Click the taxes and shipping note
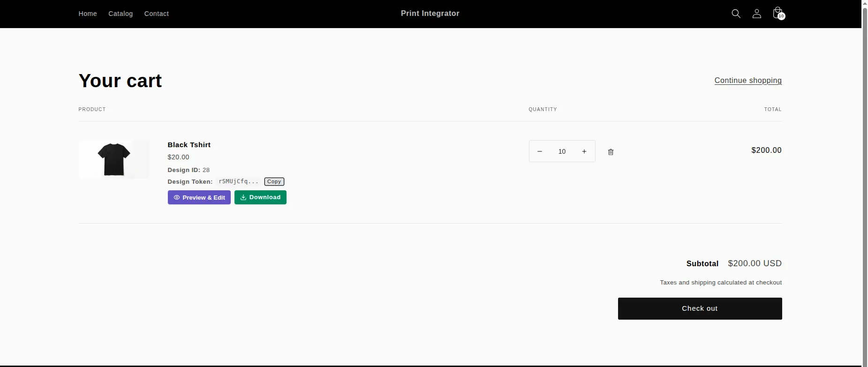Image resolution: width=868 pixels, height=367 pixels. pos(721,283)
